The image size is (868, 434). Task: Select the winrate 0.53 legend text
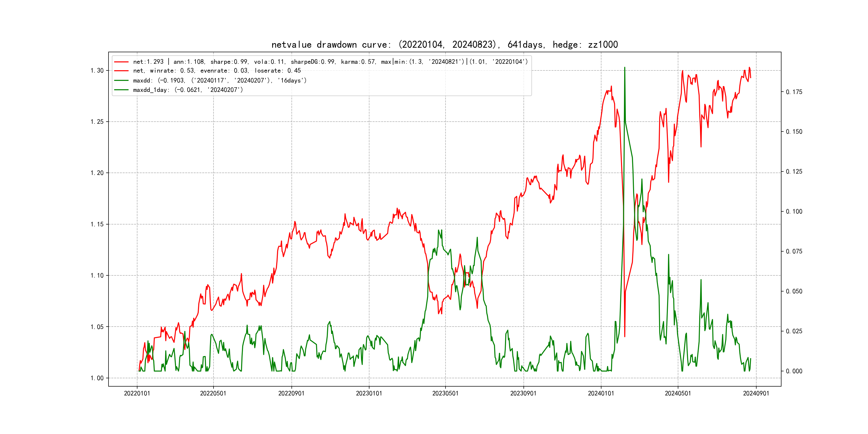(217, 71)
